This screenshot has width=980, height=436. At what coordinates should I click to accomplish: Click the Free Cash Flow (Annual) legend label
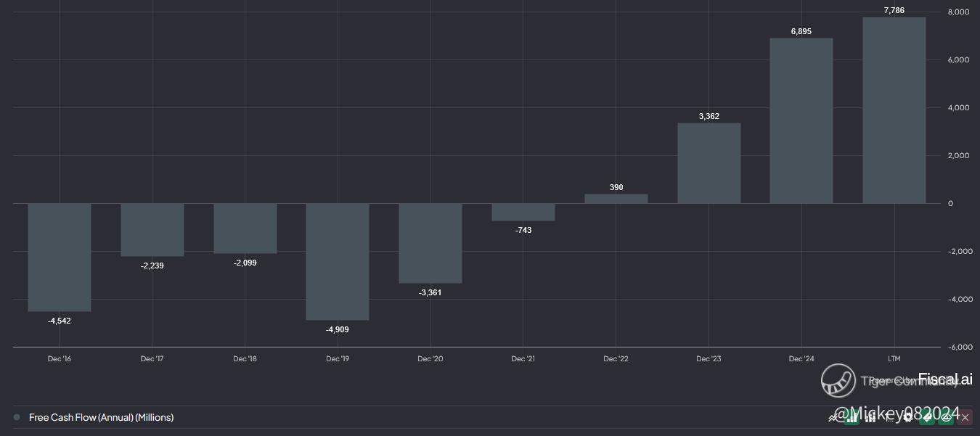(x=101, y=417)
